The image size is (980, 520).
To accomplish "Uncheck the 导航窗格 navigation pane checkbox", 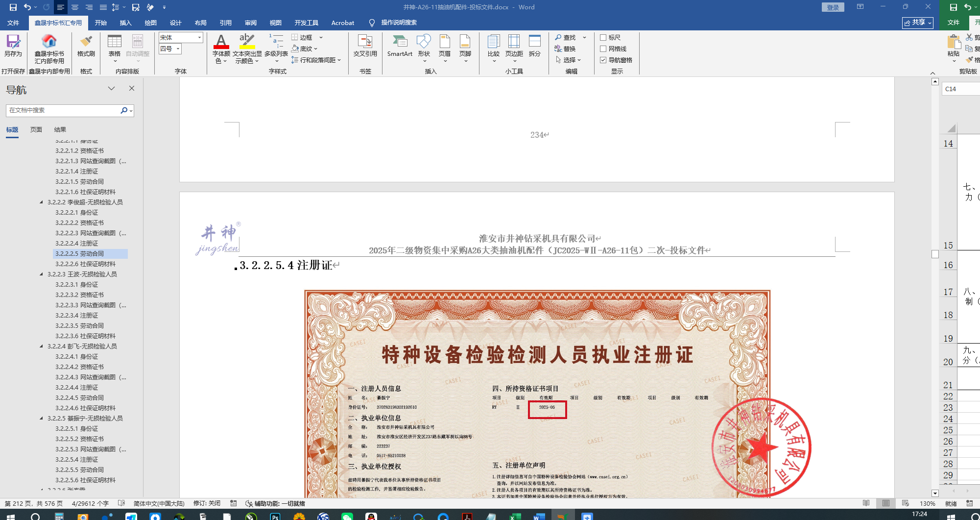I will [603, 60].
